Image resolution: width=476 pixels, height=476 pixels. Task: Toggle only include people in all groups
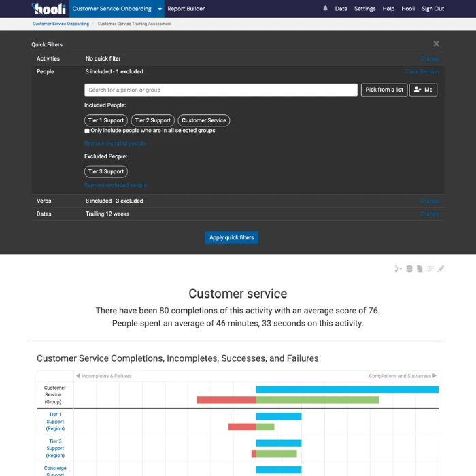[x=87, y=131]
